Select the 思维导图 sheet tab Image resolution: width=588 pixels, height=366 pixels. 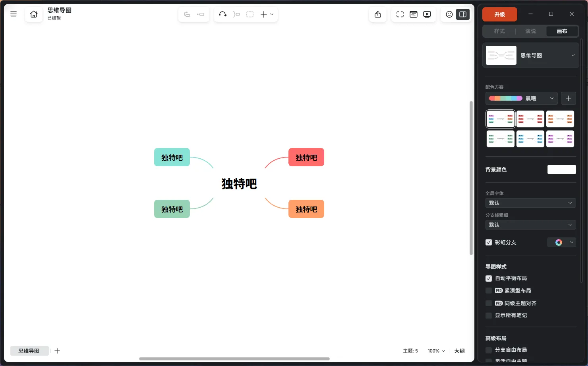coord(29,351)
